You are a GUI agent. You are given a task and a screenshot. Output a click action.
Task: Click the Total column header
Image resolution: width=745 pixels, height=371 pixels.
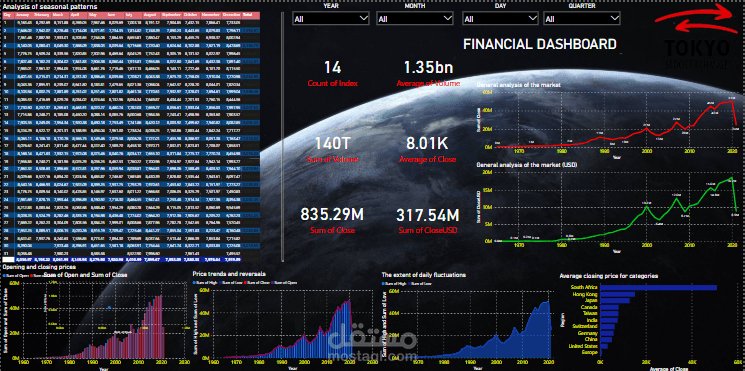pos(251,15)
